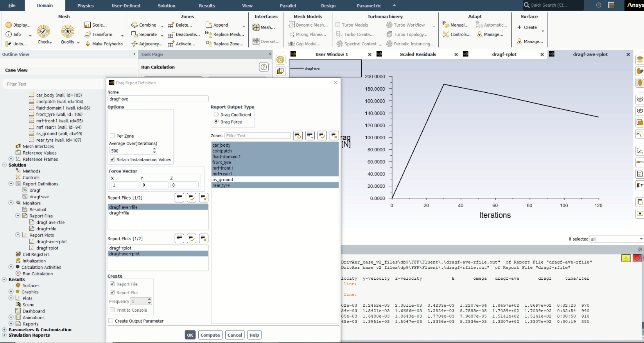
Task: Create a new Surface
Action: pos(527,27)
